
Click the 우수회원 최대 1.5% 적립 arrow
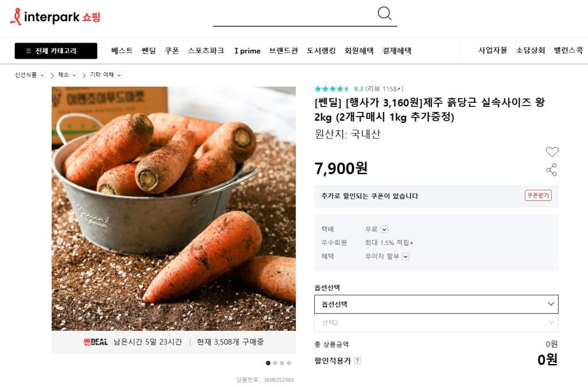[412, 243]
